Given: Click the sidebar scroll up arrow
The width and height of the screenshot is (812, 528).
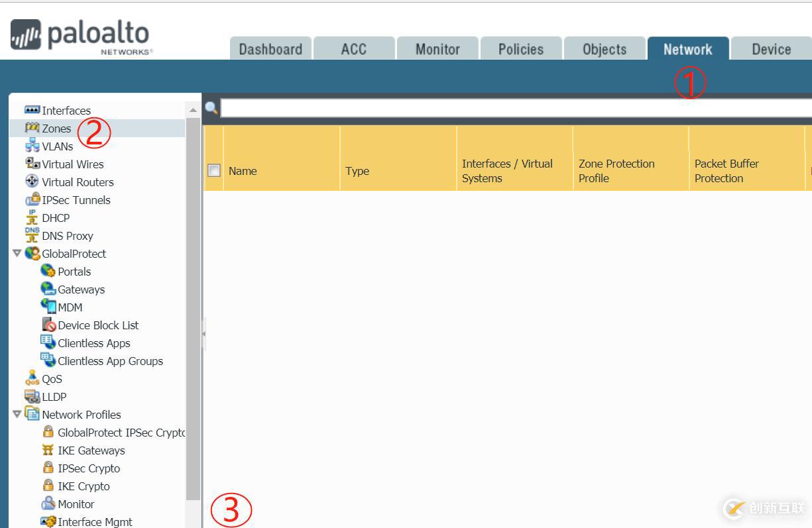Looking at the screenshot, I should click(193, 110).
